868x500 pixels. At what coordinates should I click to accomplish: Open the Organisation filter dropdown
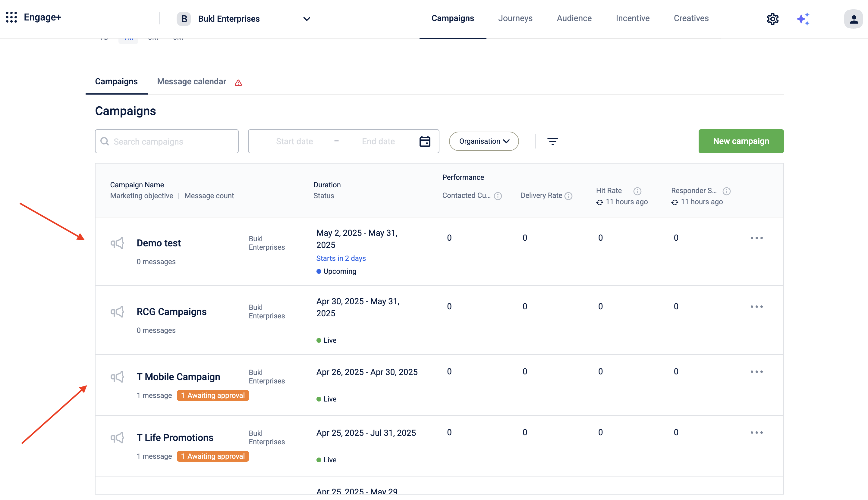pyautogui.click(x=483, y=141)
